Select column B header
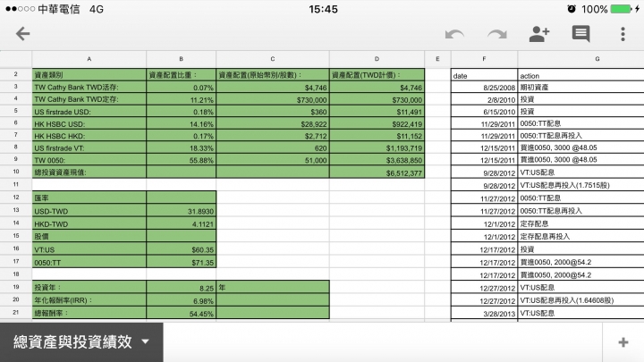This screenshot has width=644, height=362. (181, 59)
